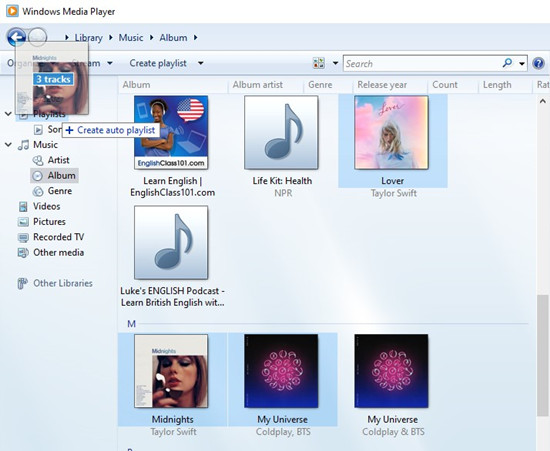The width and height of the screenshot is (550, 451).
Task: Click the Pictures icon in sidebar
Action: click(x=23, y=222)
